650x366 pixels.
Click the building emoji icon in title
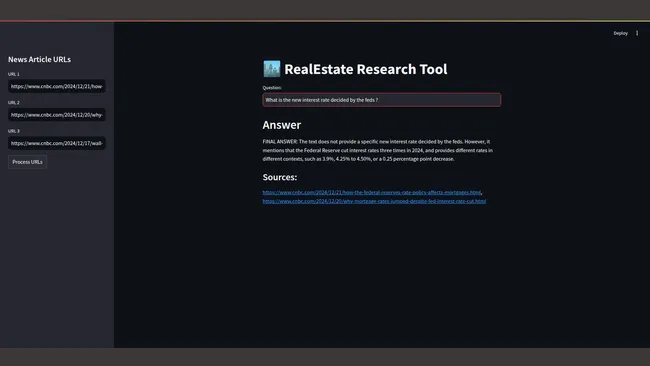pyautogui.click(x=272, y=69)
